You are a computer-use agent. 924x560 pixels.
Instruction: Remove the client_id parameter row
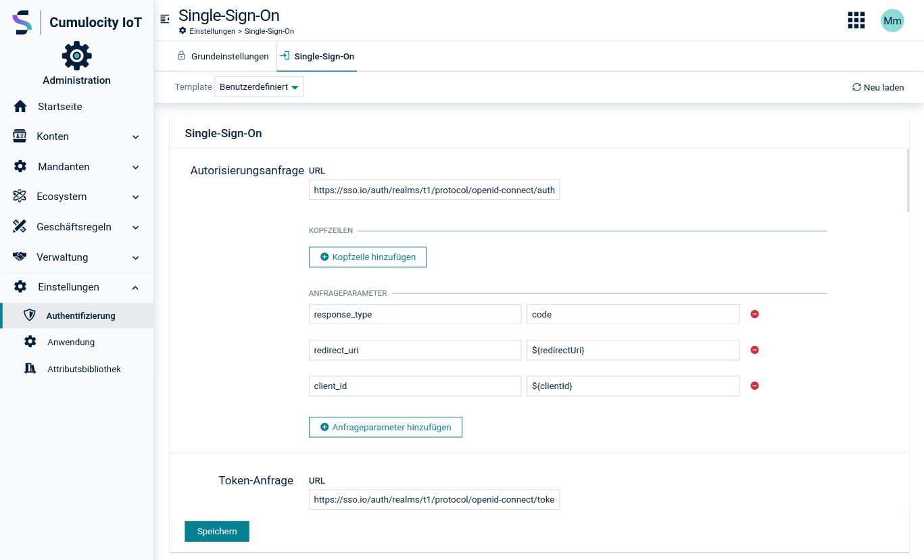pos(755,386)
